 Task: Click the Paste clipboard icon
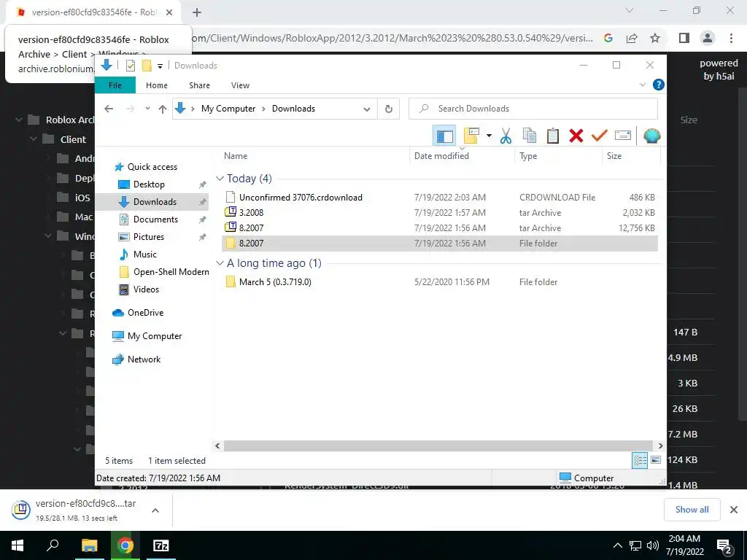point(553,136)
